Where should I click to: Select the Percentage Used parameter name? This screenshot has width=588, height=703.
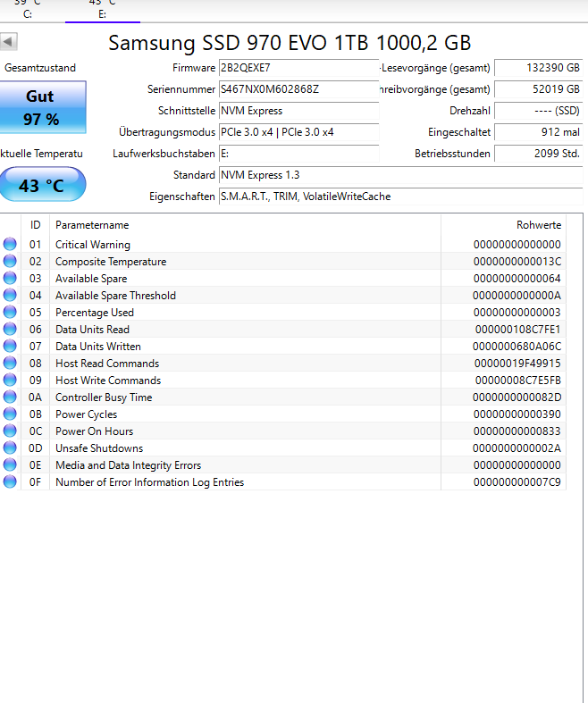95,313
